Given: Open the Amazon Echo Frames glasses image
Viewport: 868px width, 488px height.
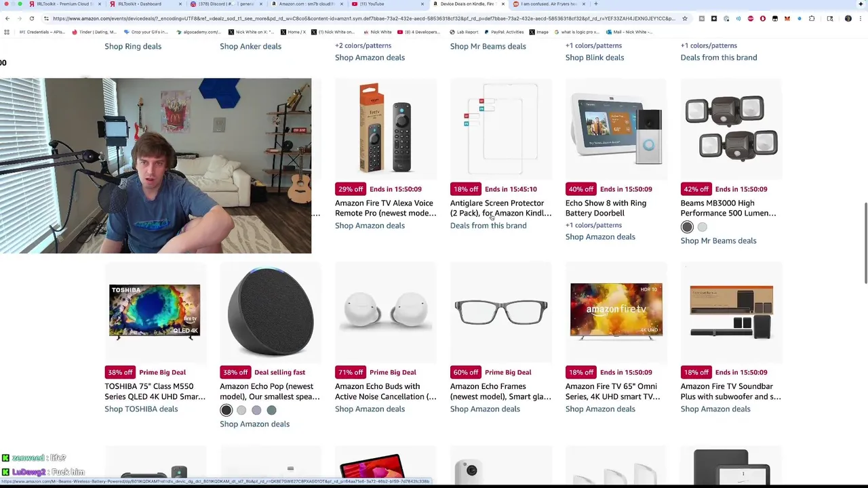Looking at the screenshot, I should 501,312.
